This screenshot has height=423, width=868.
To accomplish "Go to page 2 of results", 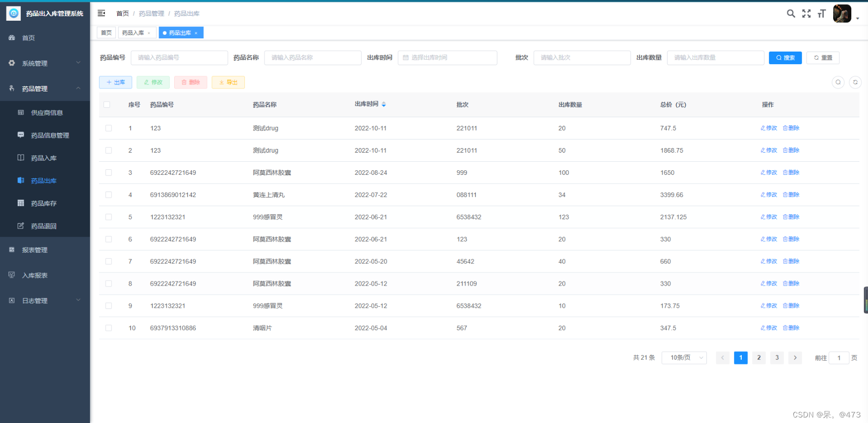I will tap(759, 358).
